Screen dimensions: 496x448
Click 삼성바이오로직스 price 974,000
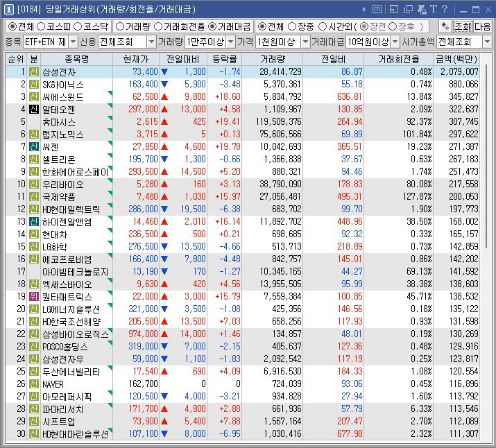[143, 334]
